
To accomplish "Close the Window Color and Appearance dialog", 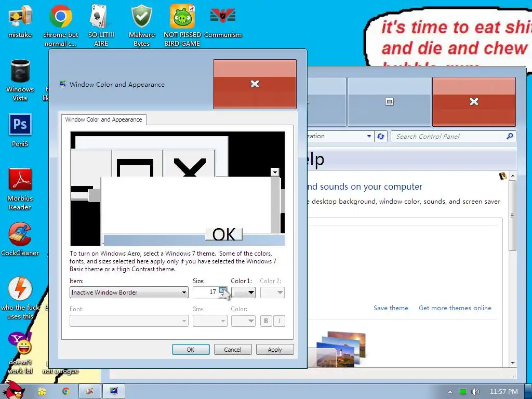I will coord(255,84).
